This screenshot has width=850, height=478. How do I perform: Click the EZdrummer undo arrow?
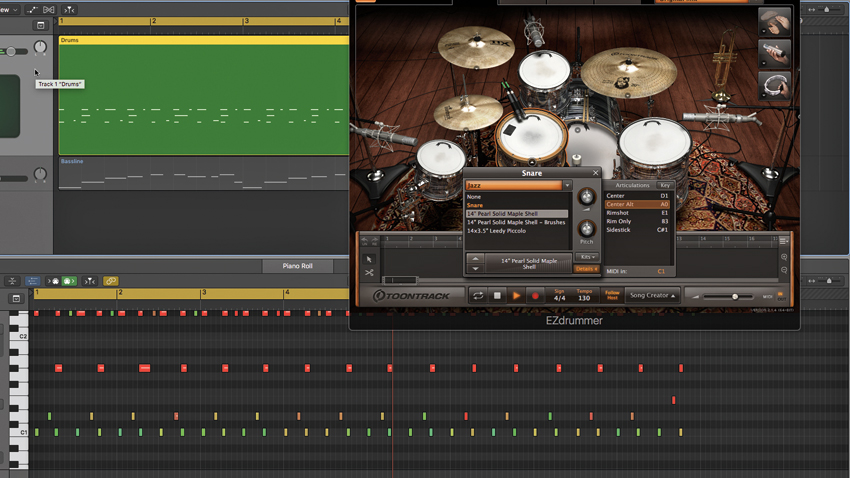click(364, 240)
